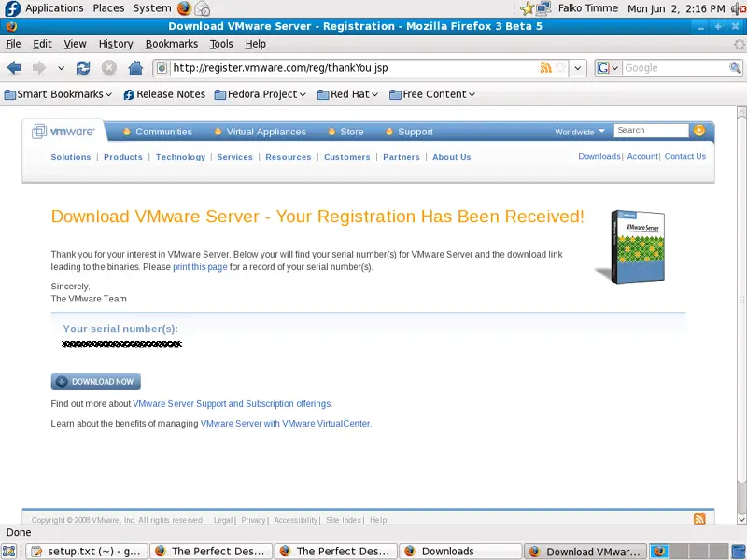Click the Google search magnifier icon
Image resolution: width=747 pixels, height=560 pixels.
735,68
